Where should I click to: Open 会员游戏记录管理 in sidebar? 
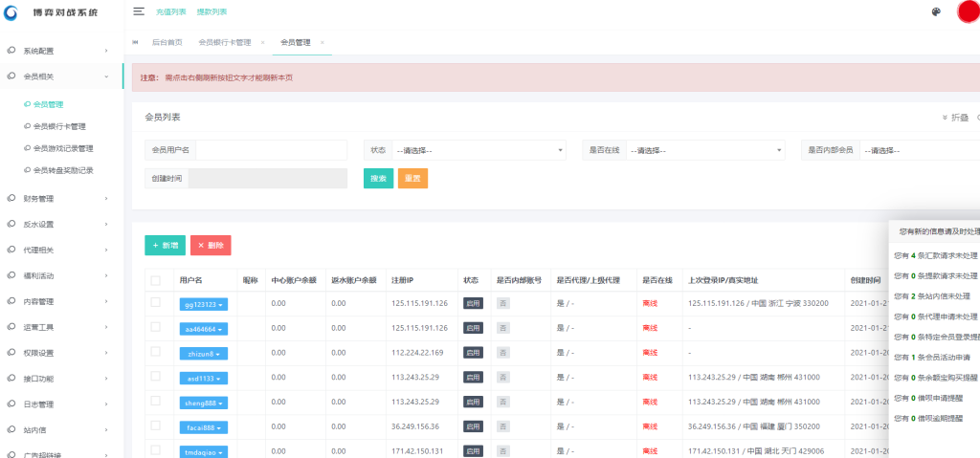[x=63, y=148]
